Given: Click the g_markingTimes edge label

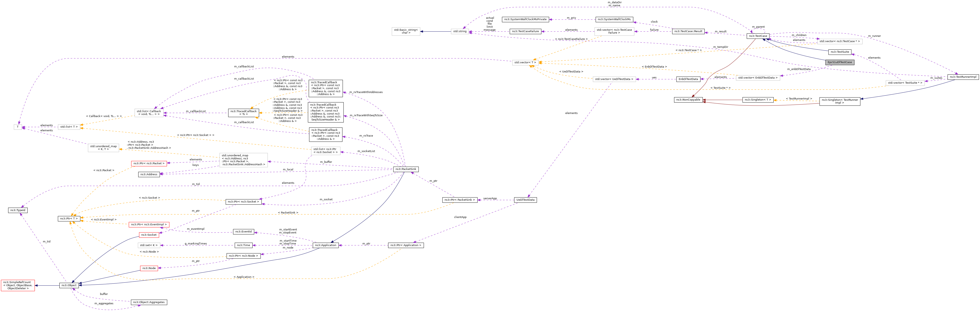Looking at the screenshot, I should coord(196,244).
